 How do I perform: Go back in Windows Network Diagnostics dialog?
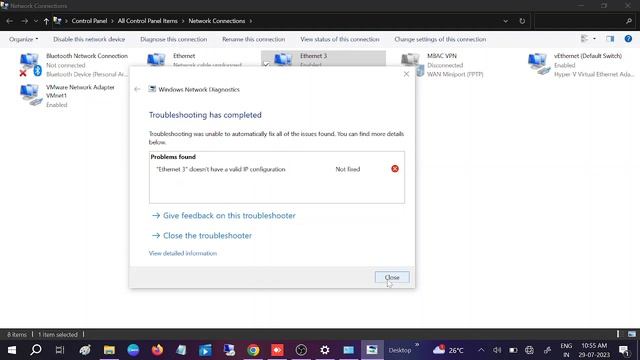[137, 89]
